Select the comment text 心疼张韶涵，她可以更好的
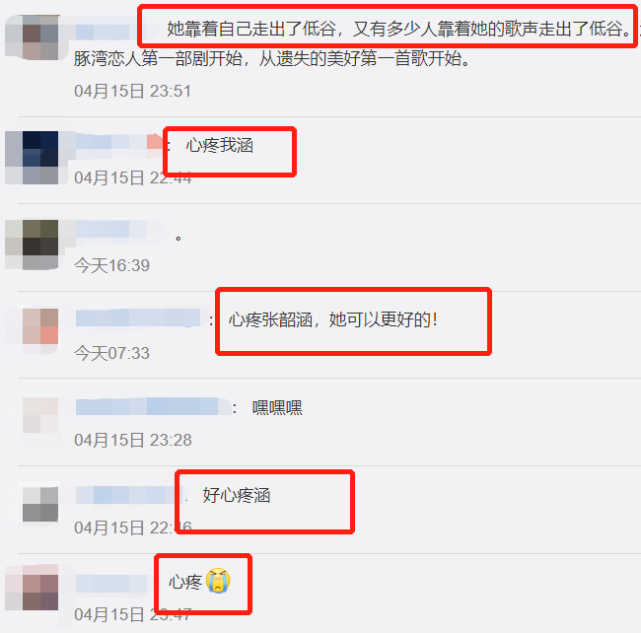This screenshot has width=641, height=633. click(x=333, y=319)
